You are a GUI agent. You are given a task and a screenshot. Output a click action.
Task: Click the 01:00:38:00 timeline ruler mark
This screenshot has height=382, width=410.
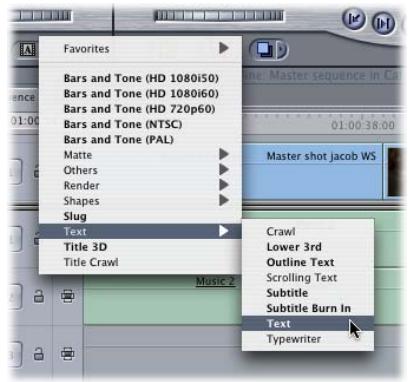pyautogui.click(x=363, y=126)
